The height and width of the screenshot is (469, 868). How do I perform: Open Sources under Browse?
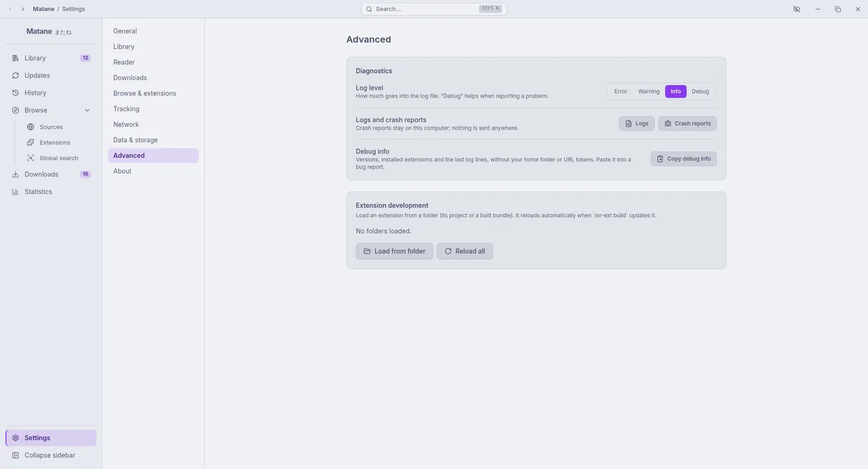[x=58, y=127]
